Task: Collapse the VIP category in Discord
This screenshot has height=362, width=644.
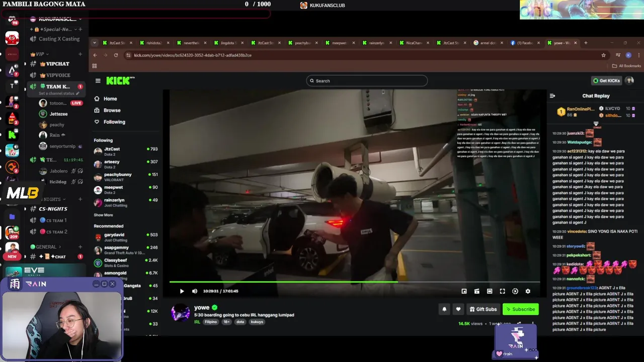Action: coord(39,54)
